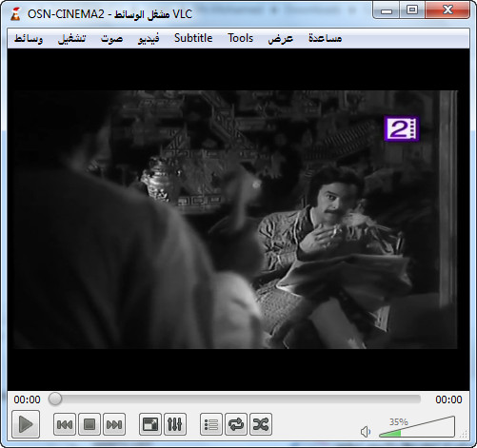Open extended settings equalizer panel
The image size is (477, 448).
pyautogui.click(x=175, y=424)
